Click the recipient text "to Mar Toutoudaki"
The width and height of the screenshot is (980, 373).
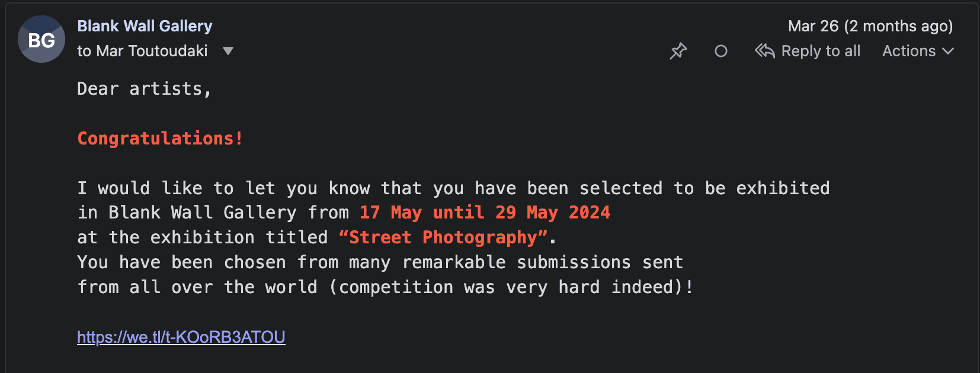tap(142, 52)
